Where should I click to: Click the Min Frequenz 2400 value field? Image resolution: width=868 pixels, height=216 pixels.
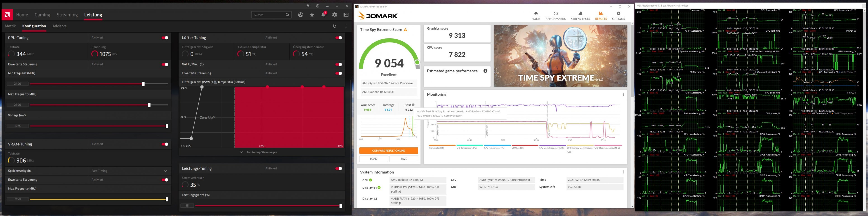[x=18, y=84]
